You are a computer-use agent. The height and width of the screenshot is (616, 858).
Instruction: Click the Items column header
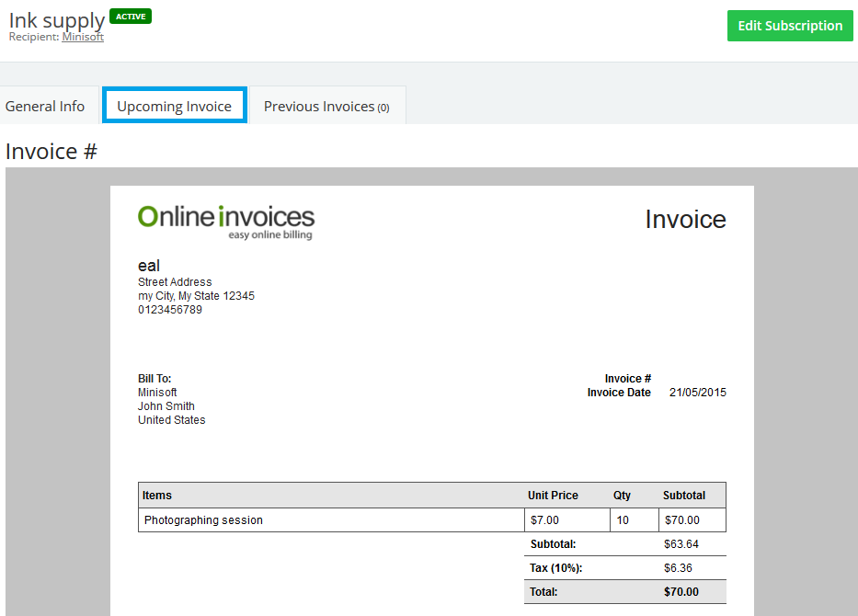click(157, 496)
